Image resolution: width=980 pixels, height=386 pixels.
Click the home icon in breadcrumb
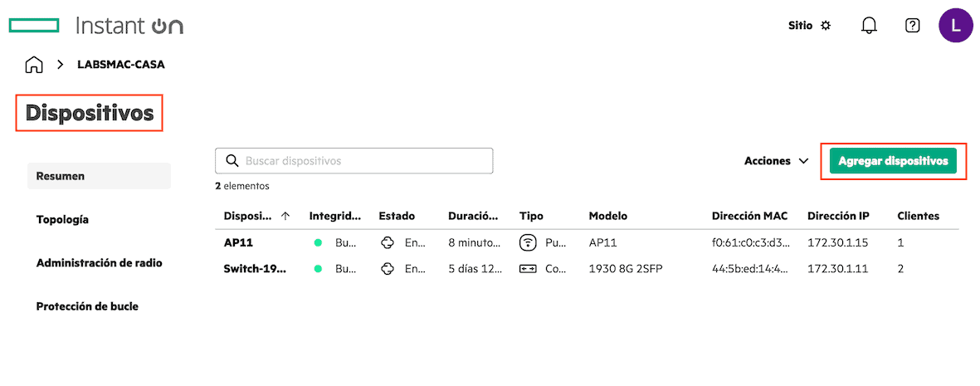pyautogui.click(x=34, y=65)
